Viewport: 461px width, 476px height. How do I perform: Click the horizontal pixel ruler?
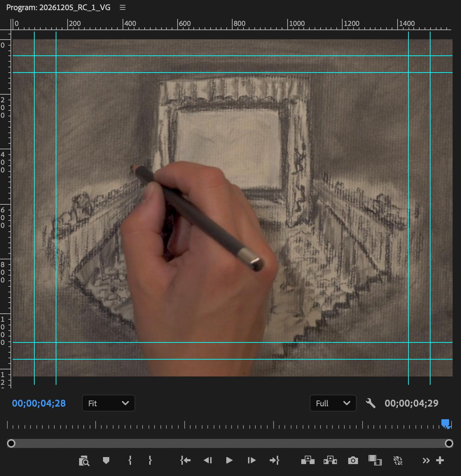point(231,24)
